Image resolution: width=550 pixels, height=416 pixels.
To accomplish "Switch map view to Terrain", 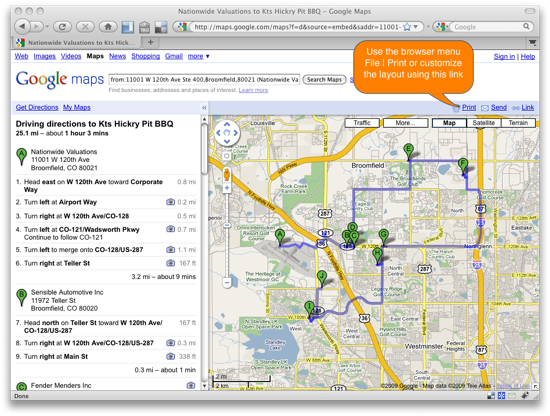I will pyautogui.click(x=518, y=123).
